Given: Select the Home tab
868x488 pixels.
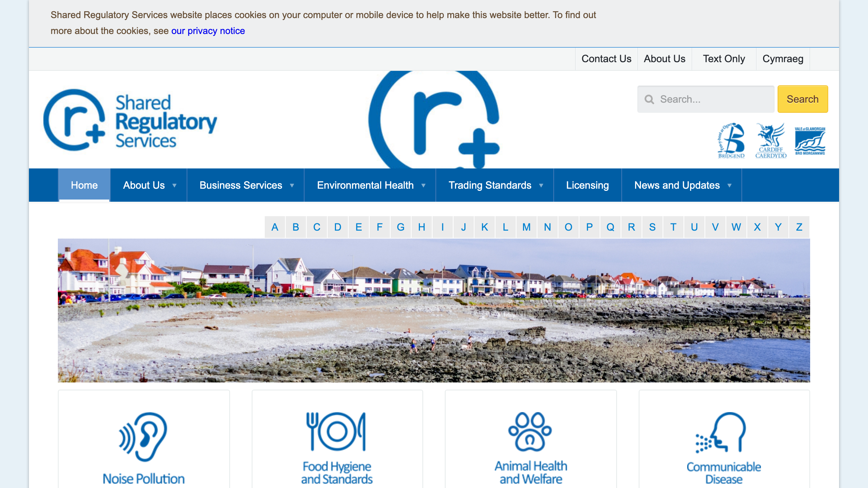Looking at the screenshot, I should [84, 185].
